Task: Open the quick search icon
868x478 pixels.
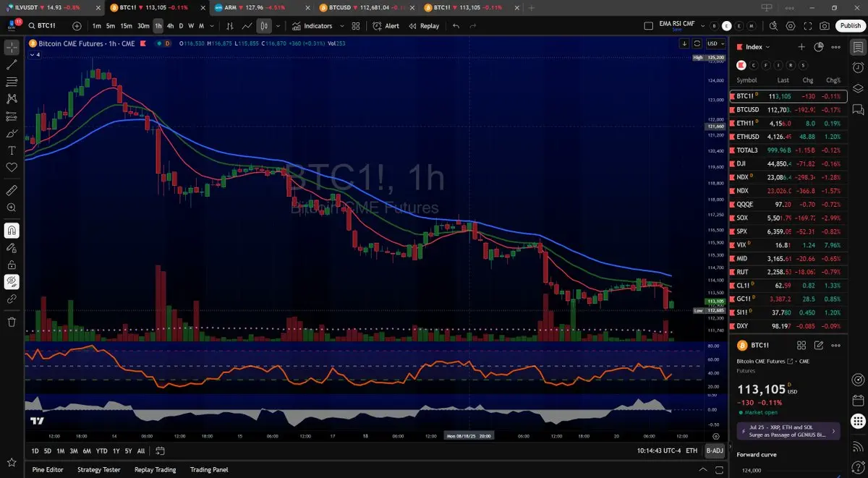Action: (774, 25)
